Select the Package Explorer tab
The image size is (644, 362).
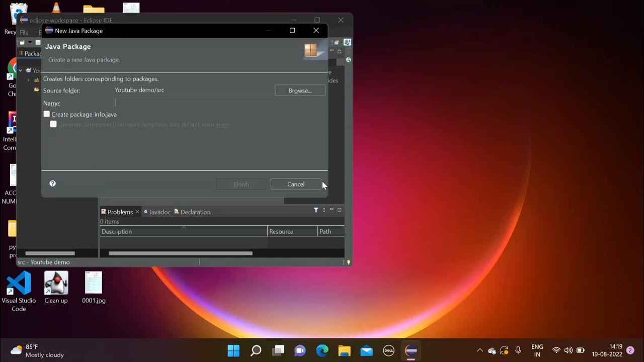tap(31, 53)
